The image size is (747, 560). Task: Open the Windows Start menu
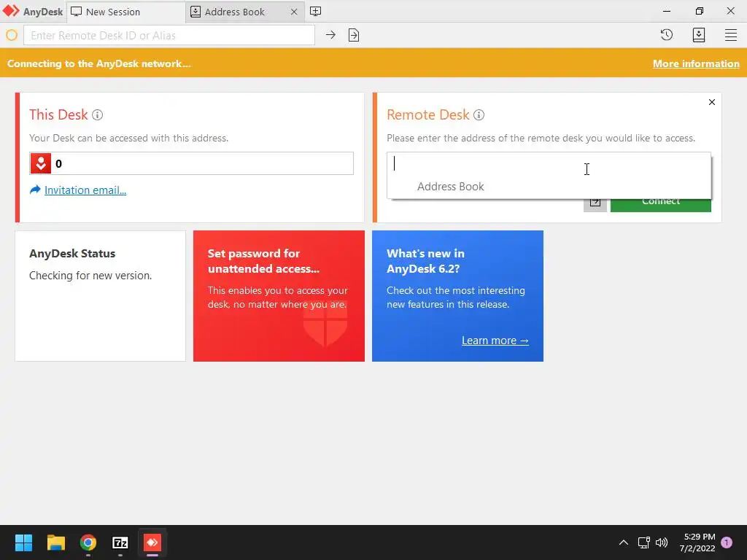23,542
